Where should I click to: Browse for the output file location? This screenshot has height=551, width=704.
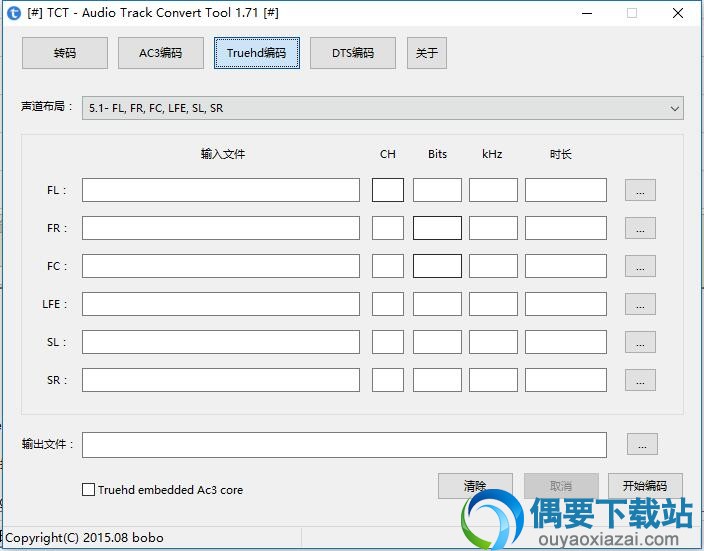pyautogui.click(x=642, y=444)
